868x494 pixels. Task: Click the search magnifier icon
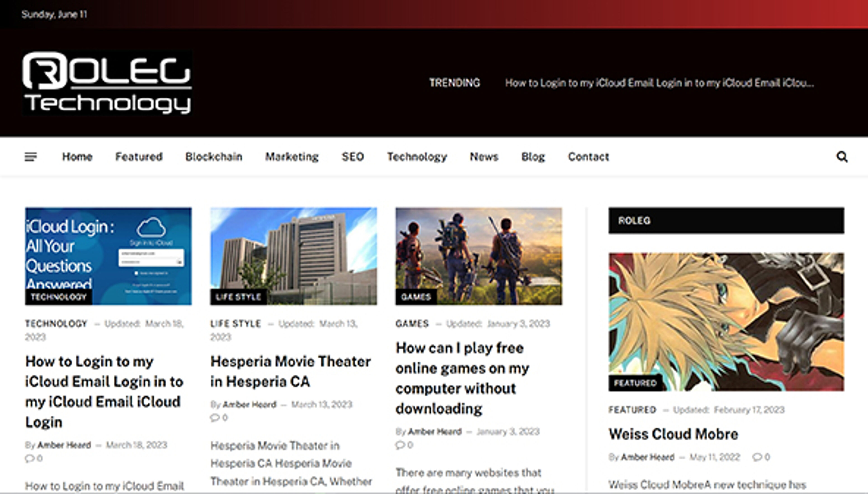point(842,157)
